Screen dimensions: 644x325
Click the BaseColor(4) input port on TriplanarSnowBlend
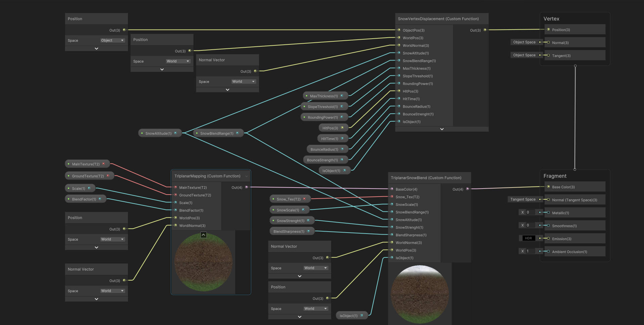392,189
